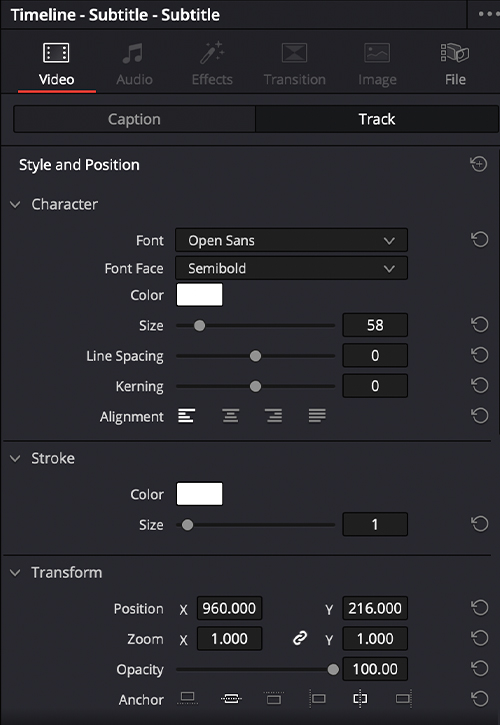Switch to the File tab
The width and height of the screenshot is (500, 725).
[x=455, y=64]
